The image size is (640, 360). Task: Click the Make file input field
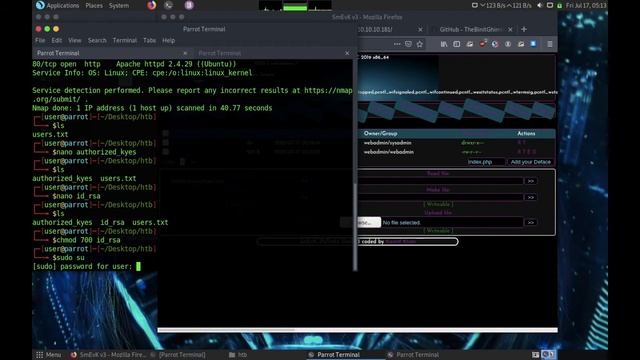click(440, 197)
